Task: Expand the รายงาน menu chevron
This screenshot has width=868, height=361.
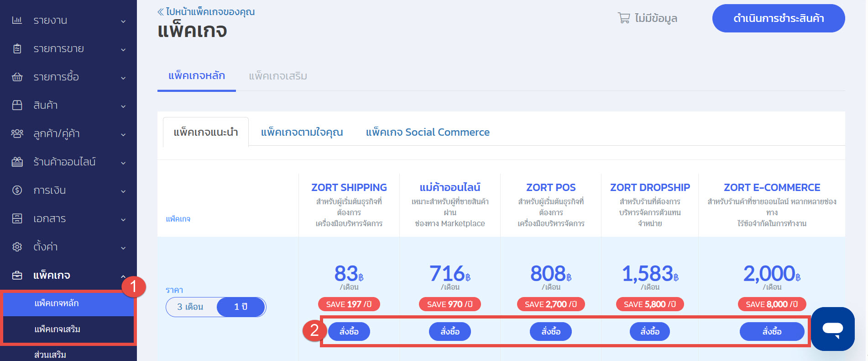Action: tap(123, 21)
